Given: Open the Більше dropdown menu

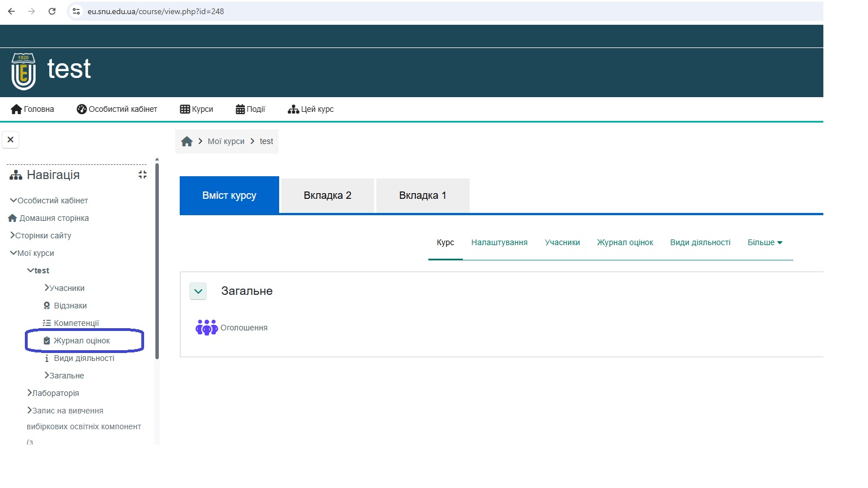Looking at the screenshot, I should pos(765,242).
